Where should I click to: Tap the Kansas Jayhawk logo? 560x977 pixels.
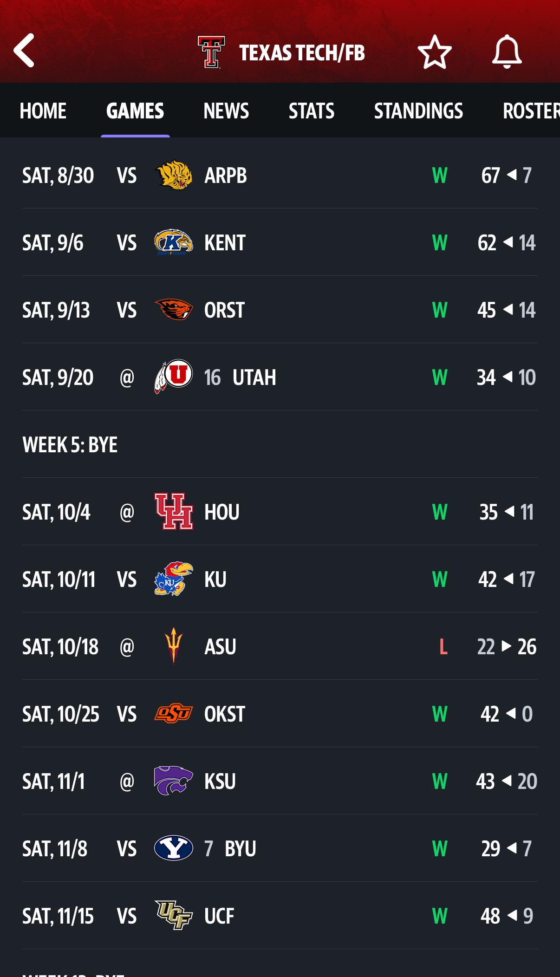click(174, 579)
